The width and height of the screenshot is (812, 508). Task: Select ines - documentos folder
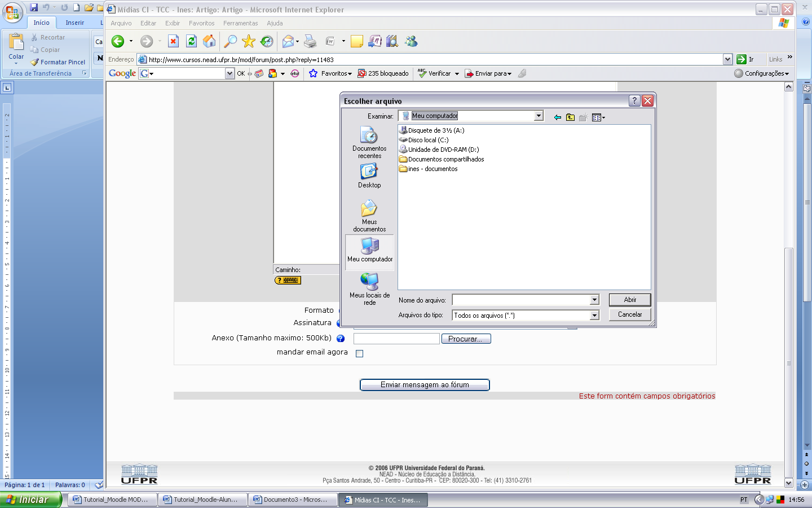429,169
